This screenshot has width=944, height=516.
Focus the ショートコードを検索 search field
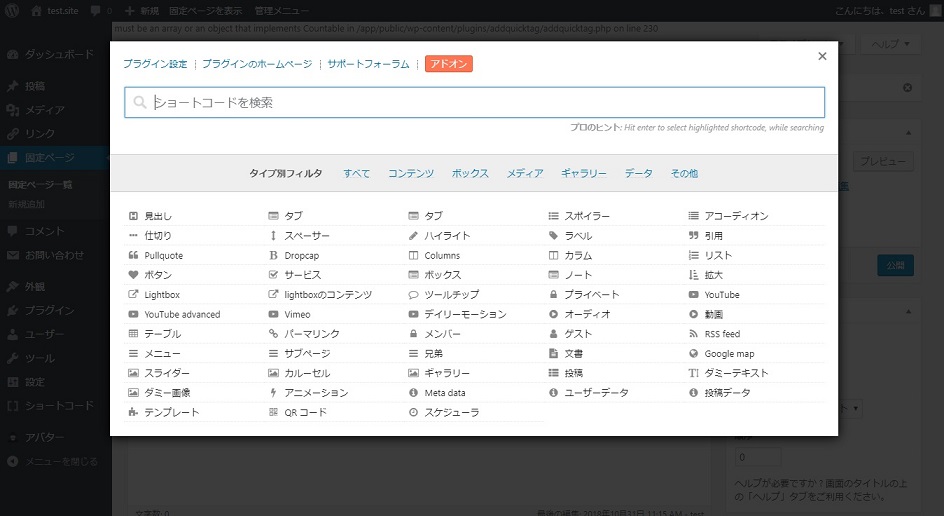474,102
